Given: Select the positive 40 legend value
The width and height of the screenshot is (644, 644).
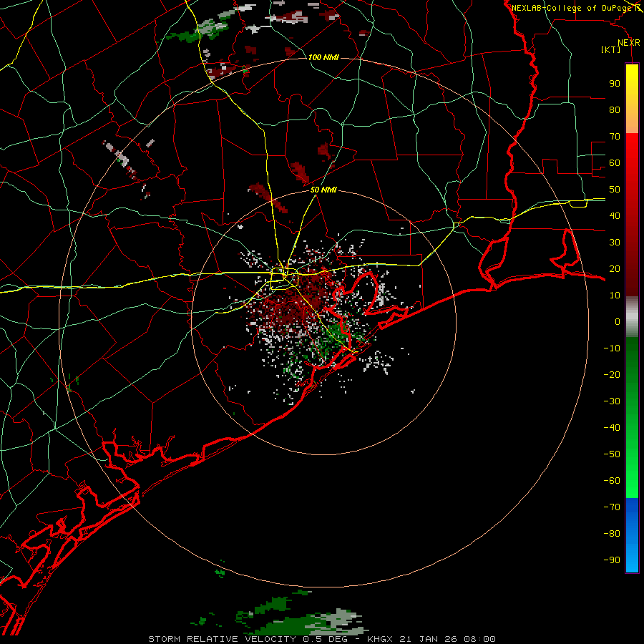Looking at the screenshot, I should coord(615,215).
